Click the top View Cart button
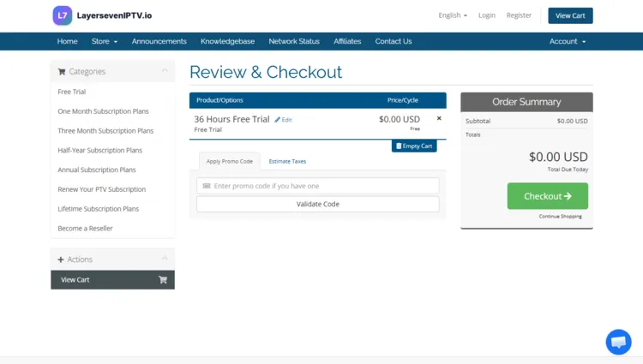 (x=570, y=15)
